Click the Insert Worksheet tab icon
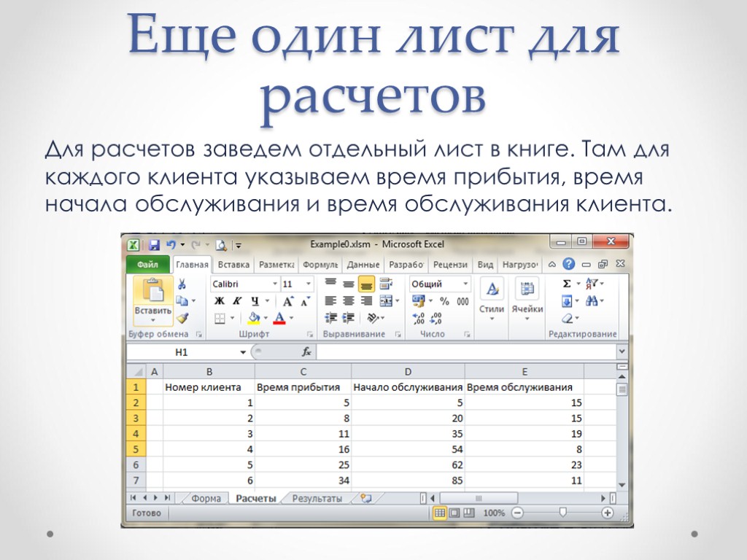The image size is (747, 560). pyautogui.click(x=366, y=498)
